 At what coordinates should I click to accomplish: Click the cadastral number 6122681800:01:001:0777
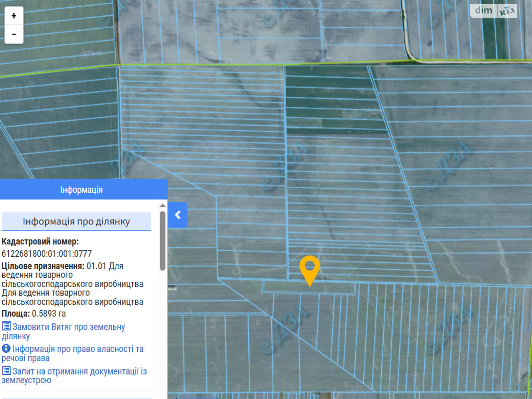(47, 254)
